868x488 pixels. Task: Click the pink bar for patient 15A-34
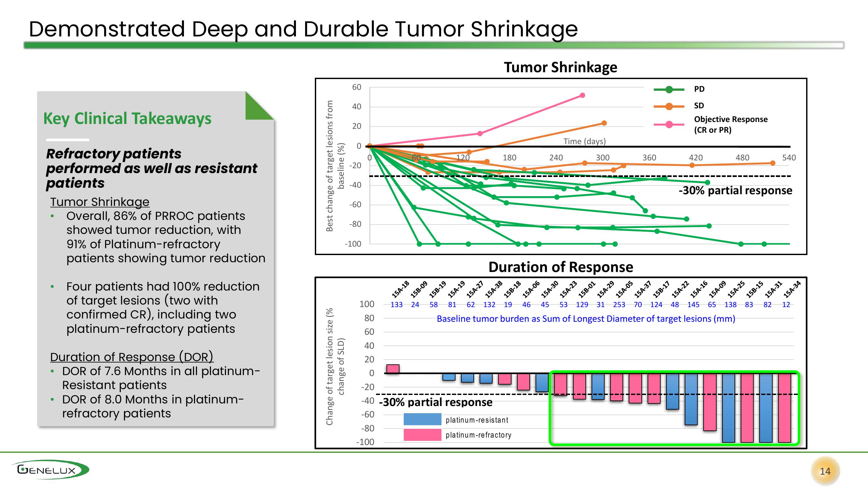pos(784,408)
